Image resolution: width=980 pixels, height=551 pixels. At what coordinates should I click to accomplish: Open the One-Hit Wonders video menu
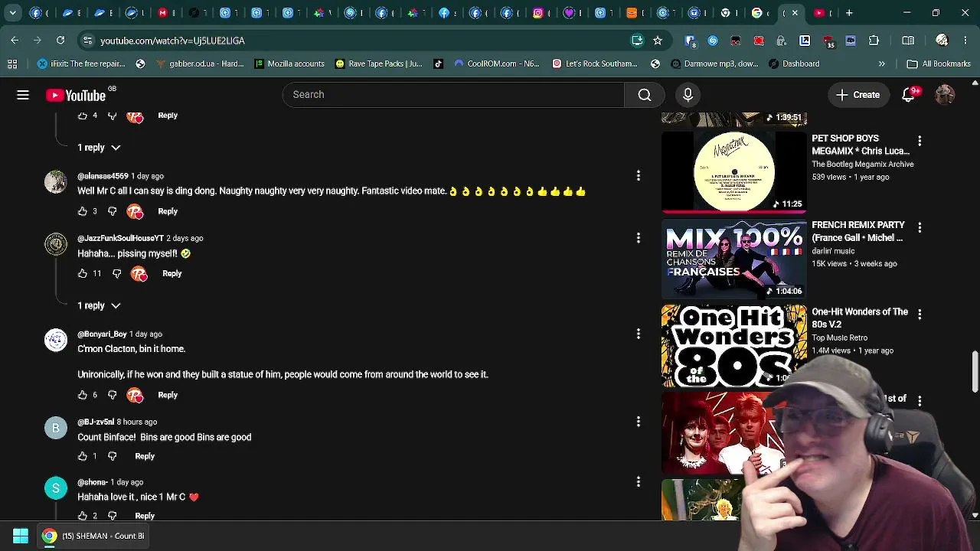point(920,314)
